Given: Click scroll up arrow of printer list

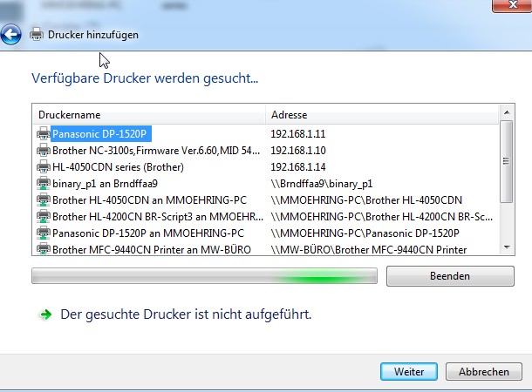Looking at the screenshot, I should pos(507,112).
